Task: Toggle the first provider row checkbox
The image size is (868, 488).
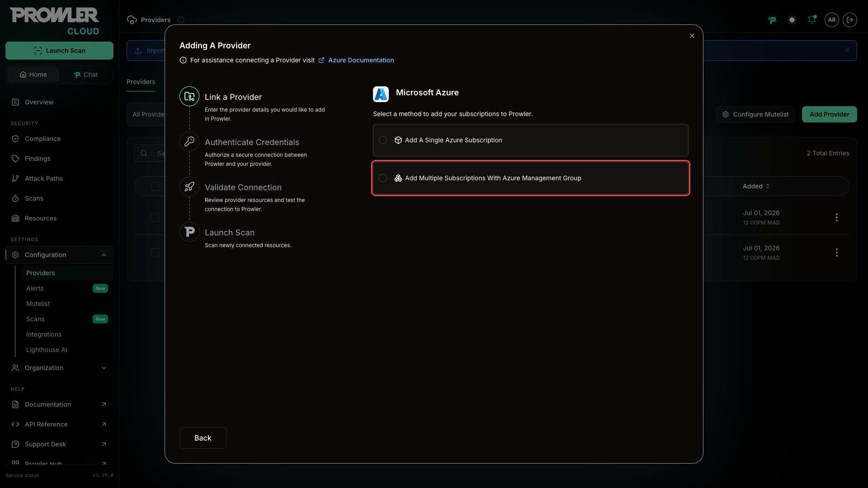Action: click(x=155, y=217)
